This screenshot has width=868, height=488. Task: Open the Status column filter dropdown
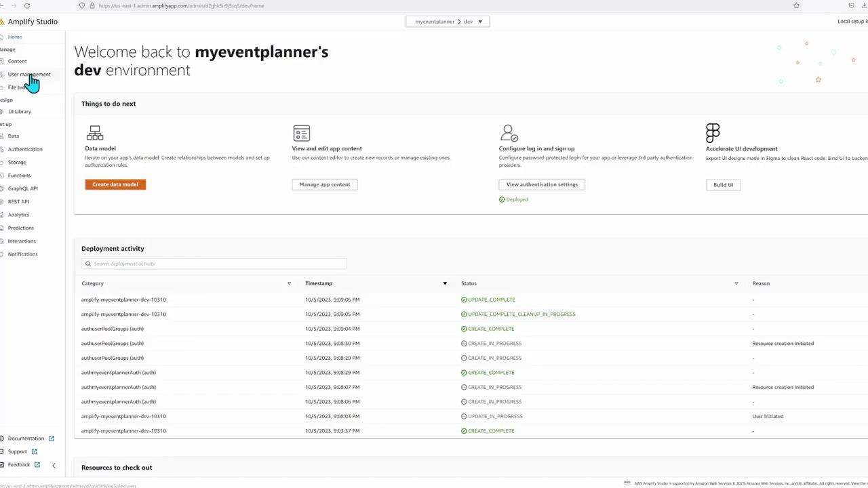pos(736,283)
